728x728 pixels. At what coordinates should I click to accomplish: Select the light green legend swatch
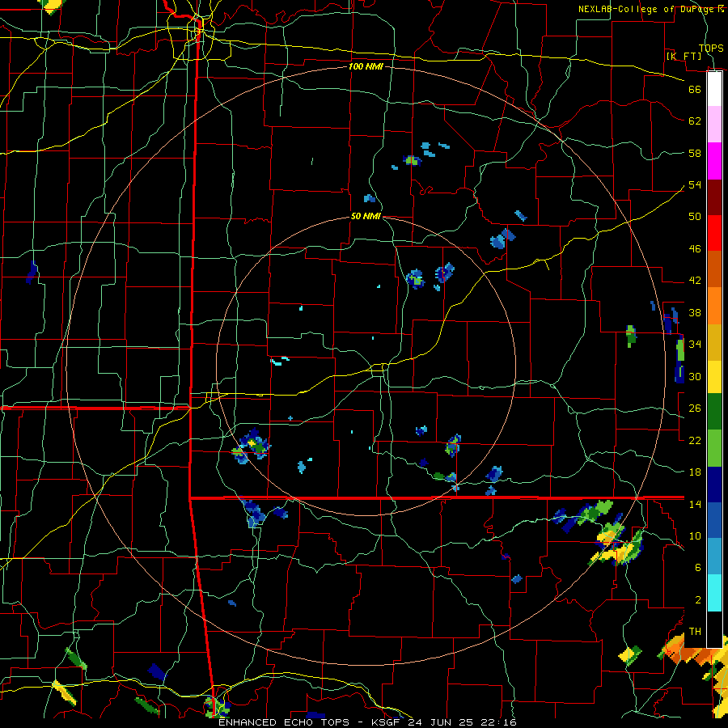714,448
